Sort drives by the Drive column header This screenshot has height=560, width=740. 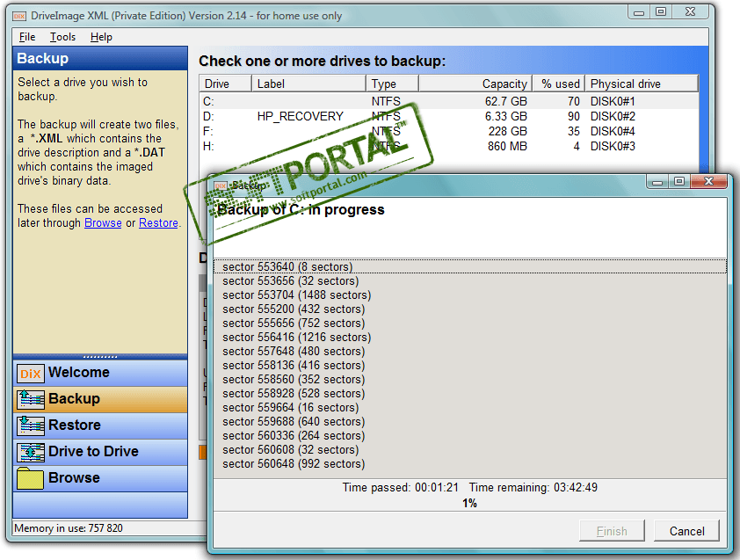(226, 84)
